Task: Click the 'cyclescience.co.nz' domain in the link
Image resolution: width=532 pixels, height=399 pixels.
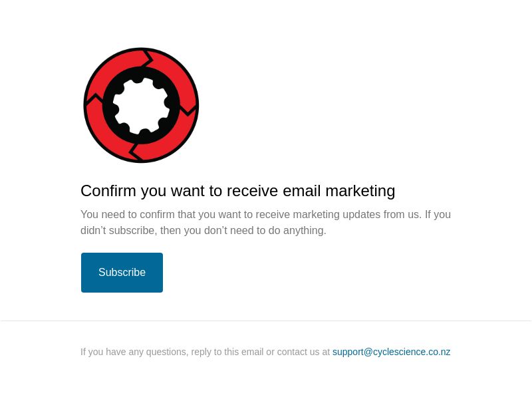Action: tap(412, 352)
